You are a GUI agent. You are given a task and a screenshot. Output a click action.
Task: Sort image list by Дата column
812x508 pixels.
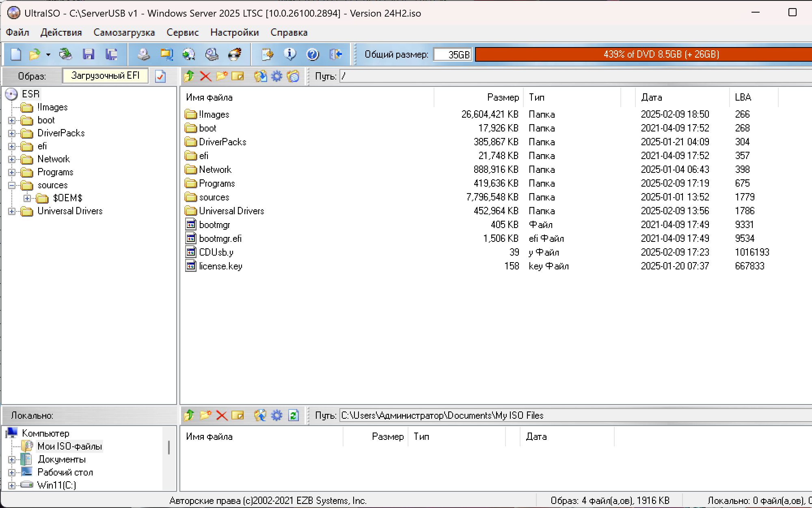(682, 97)
